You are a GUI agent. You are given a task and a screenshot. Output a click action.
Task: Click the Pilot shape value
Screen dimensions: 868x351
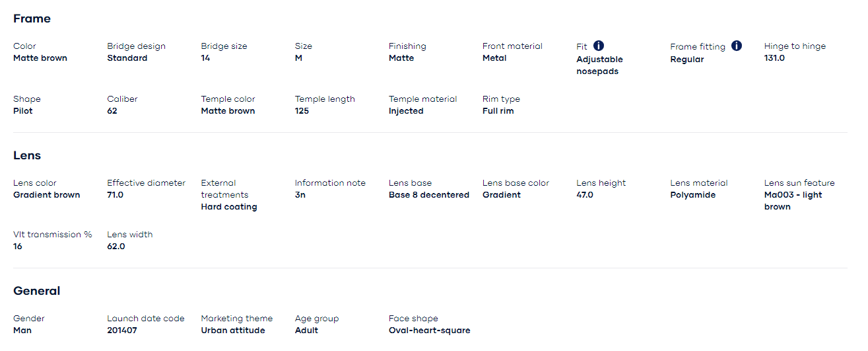pyautogui.click(x=23, y=111)
